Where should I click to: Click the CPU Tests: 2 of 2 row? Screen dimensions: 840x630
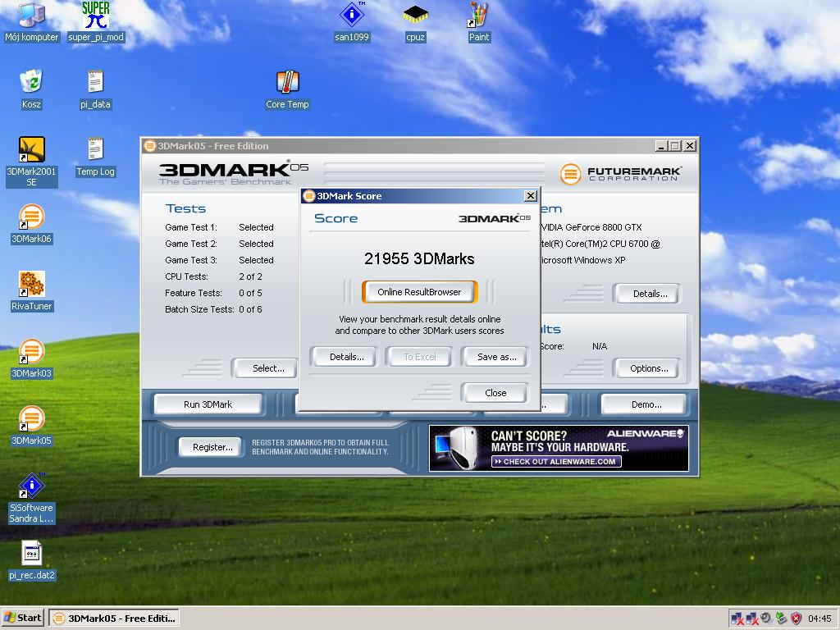213,276
